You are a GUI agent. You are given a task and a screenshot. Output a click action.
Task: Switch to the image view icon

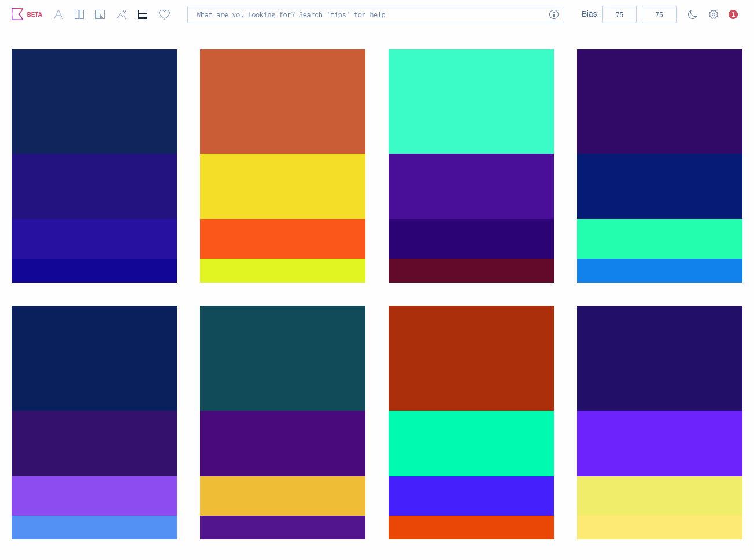[121, 14]
